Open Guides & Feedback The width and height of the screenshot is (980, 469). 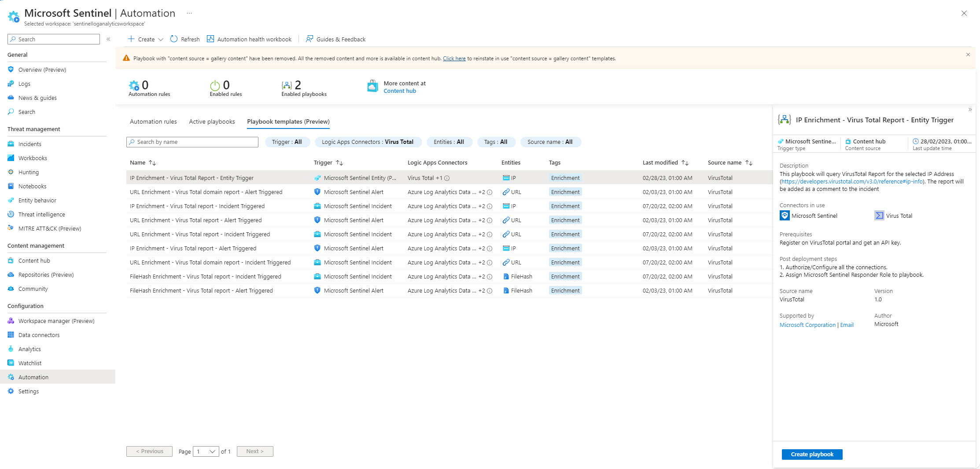336,39
